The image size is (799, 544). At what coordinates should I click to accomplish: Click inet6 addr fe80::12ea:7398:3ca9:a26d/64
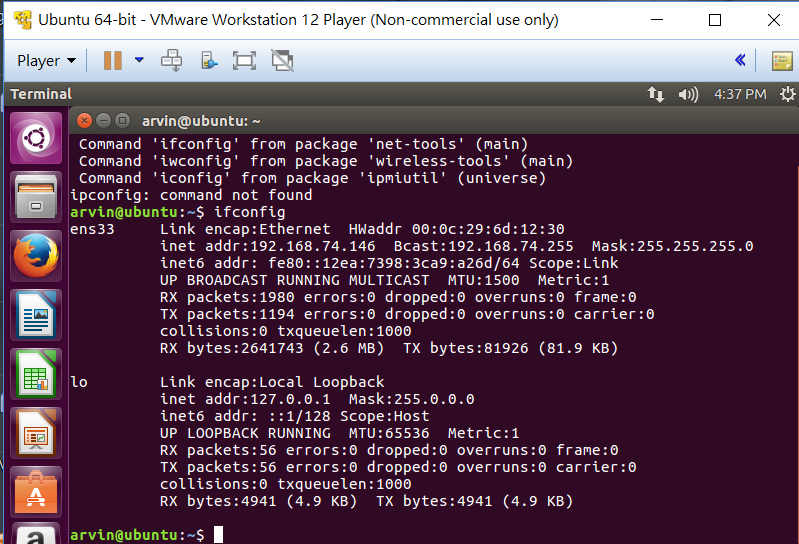(340, 263)
